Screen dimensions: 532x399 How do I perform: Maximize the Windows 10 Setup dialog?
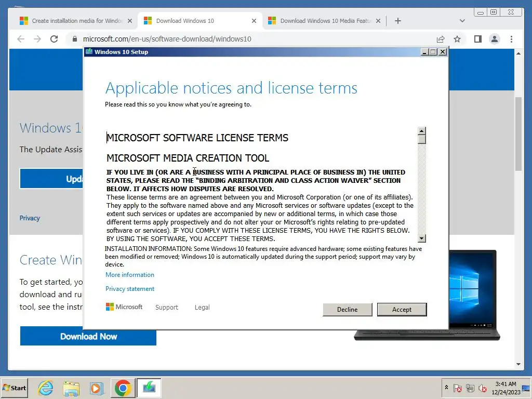click(433, 52)
